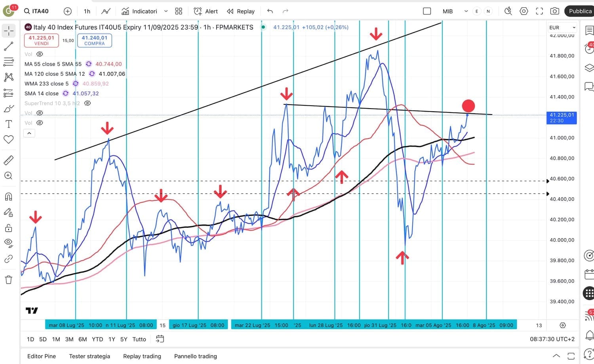Open the Fibonacci and Gann tools

pos(9,62)
